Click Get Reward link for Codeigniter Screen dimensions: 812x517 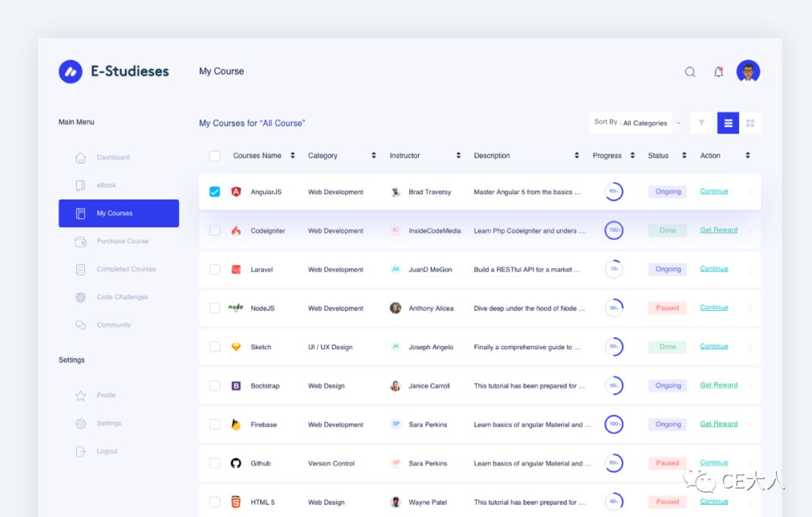pos(719,230)
